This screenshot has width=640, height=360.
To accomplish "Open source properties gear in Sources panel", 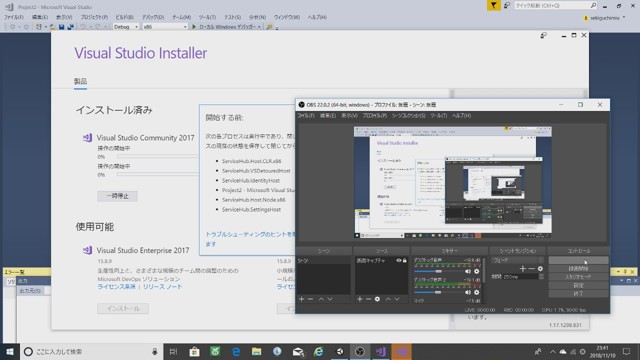I will click(x=377, y=299).
